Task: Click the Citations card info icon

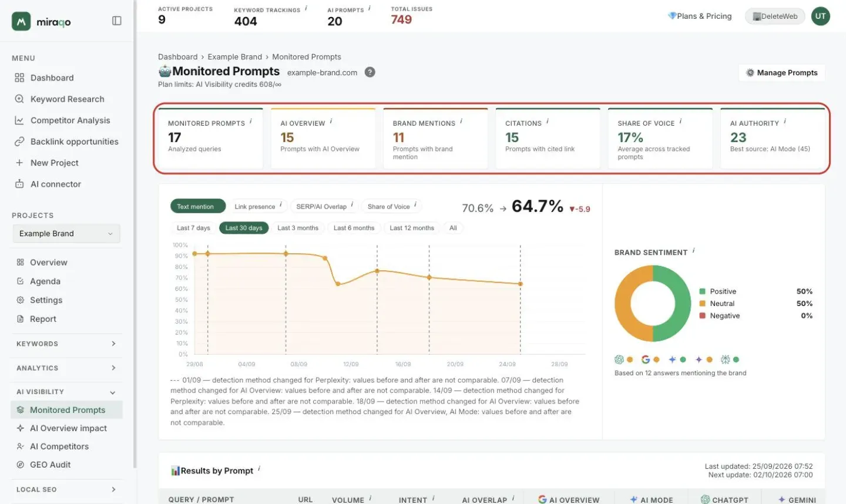Action: pyautogui.click(x=548, y=121)
